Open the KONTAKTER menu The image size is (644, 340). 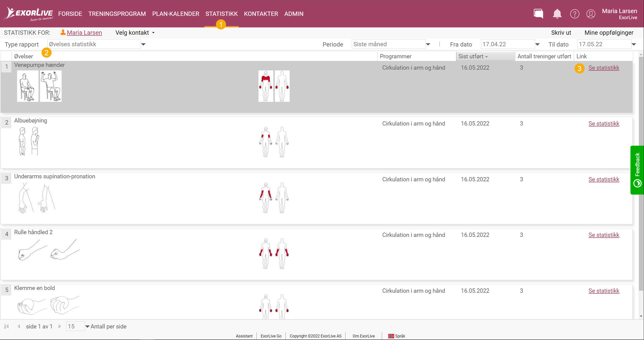[x=261, y=14]
